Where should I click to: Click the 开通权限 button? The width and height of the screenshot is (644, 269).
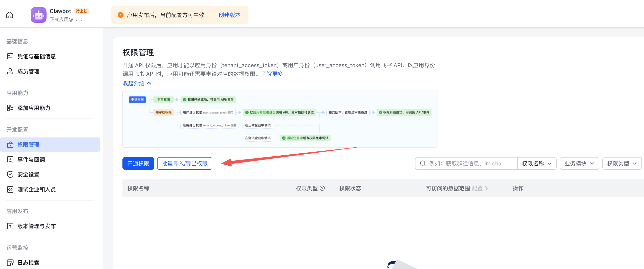(138, 163)
